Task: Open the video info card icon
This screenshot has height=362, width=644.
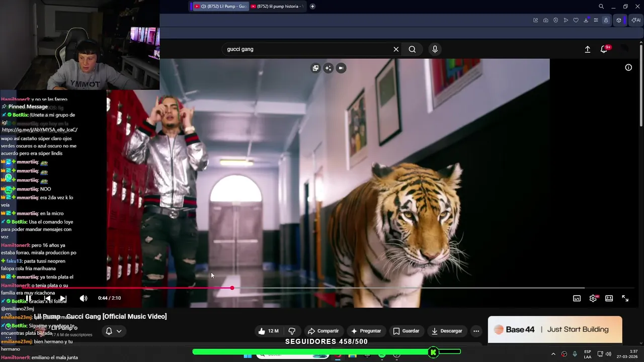Action: click(628, 67)
